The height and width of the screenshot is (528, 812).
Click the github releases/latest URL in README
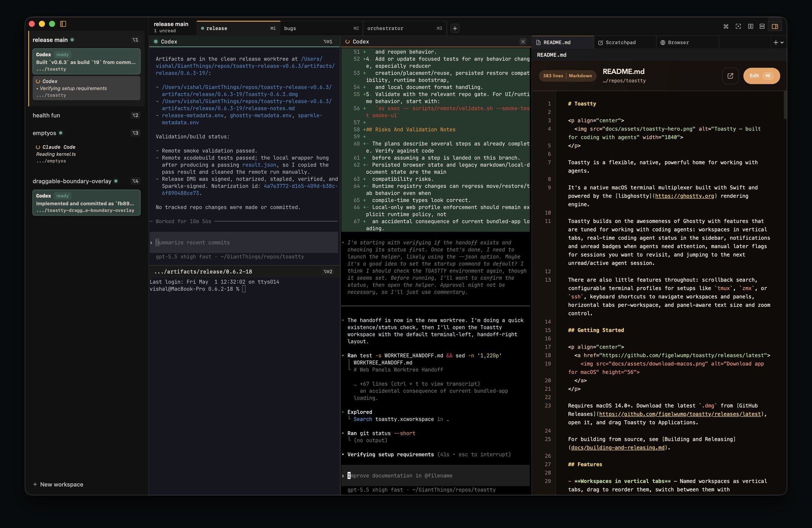pyautogui.click(x=680, y=414)
